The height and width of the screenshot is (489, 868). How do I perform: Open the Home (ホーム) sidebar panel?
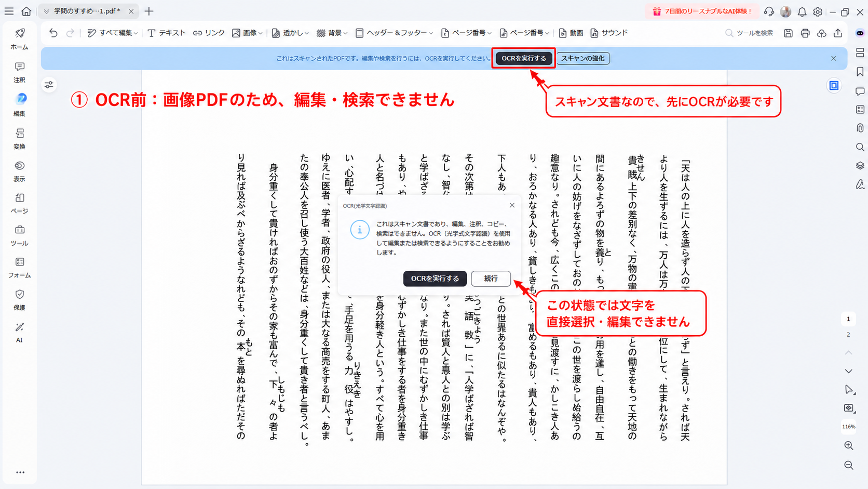point(19,39)
